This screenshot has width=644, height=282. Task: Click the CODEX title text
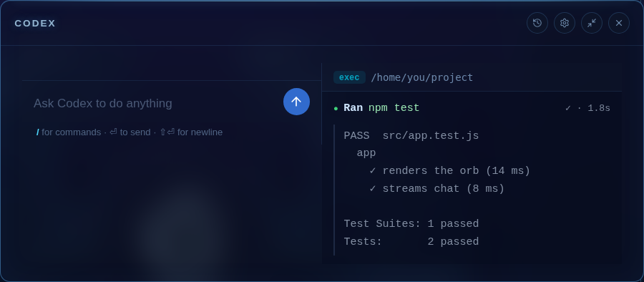pos(35,24)
